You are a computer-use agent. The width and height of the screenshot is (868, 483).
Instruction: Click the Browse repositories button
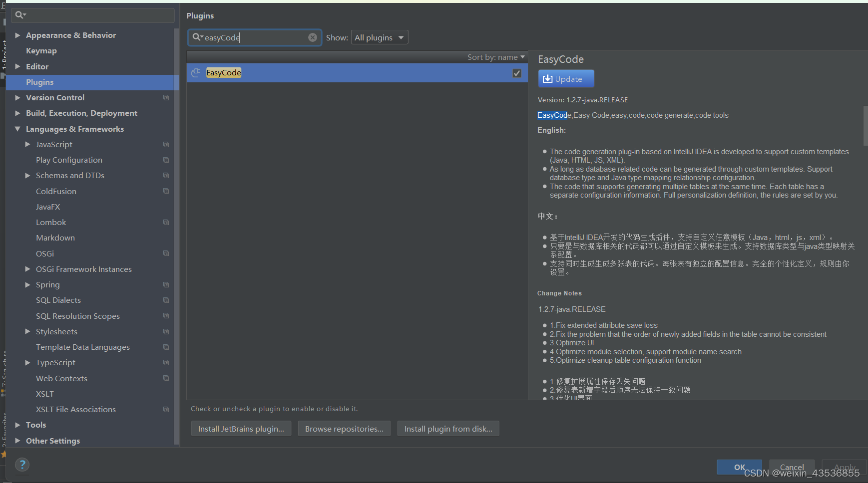[344, 428]
